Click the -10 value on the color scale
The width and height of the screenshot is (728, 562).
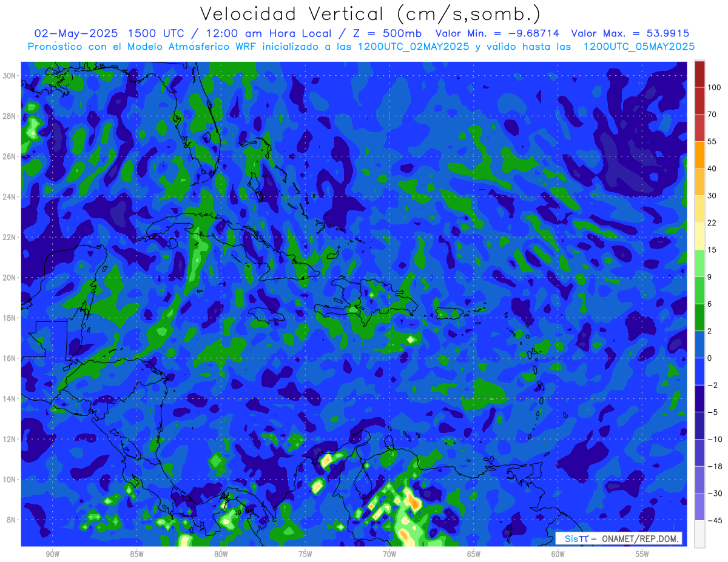tap(714, 440)
